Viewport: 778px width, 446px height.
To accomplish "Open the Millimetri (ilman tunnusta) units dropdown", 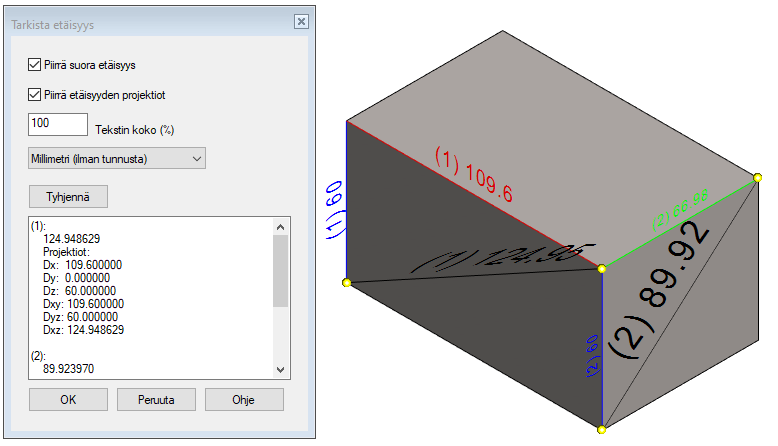I will pyautogui.click(x=118, y=158).
